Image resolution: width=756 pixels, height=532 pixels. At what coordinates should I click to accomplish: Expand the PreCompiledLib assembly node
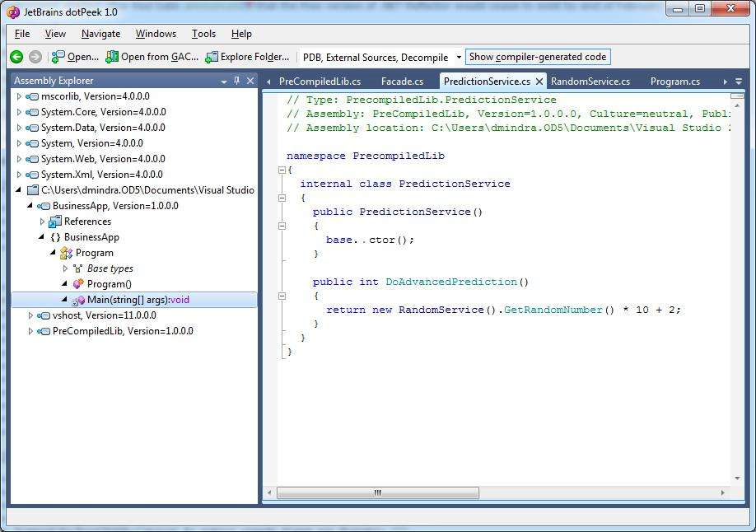[30, 331]
